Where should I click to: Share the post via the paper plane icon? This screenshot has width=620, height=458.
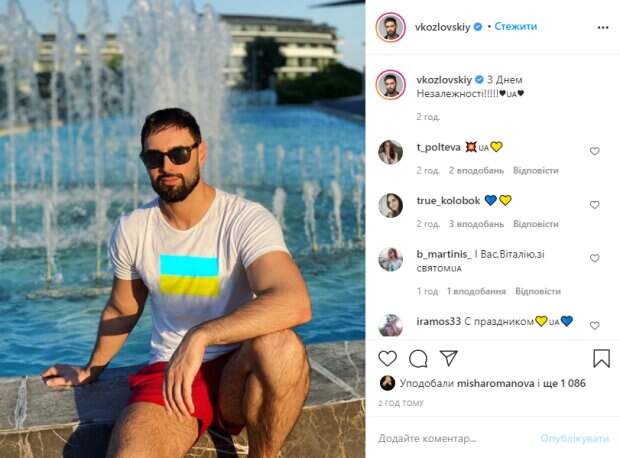449,358
